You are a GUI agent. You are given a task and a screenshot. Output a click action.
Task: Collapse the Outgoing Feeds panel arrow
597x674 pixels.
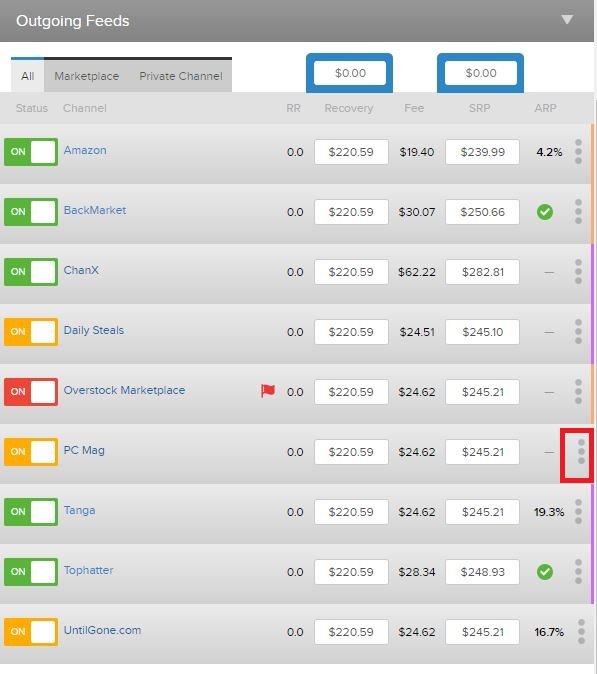pyautogui.click(x=567, y=20)
